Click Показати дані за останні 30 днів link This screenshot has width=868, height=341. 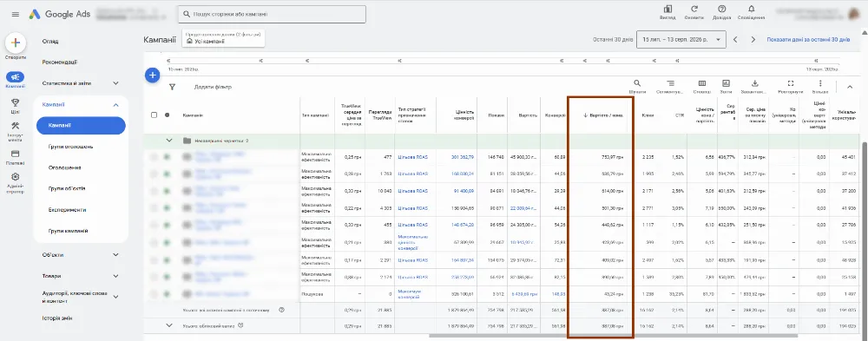808,40
